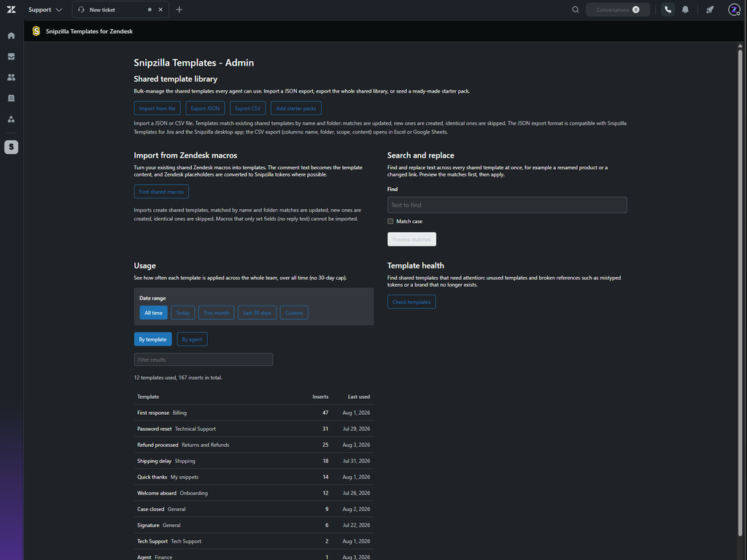Screen dimensions: 747x560
Task: Enable the Match case checkbox
Action: point(390,222)
